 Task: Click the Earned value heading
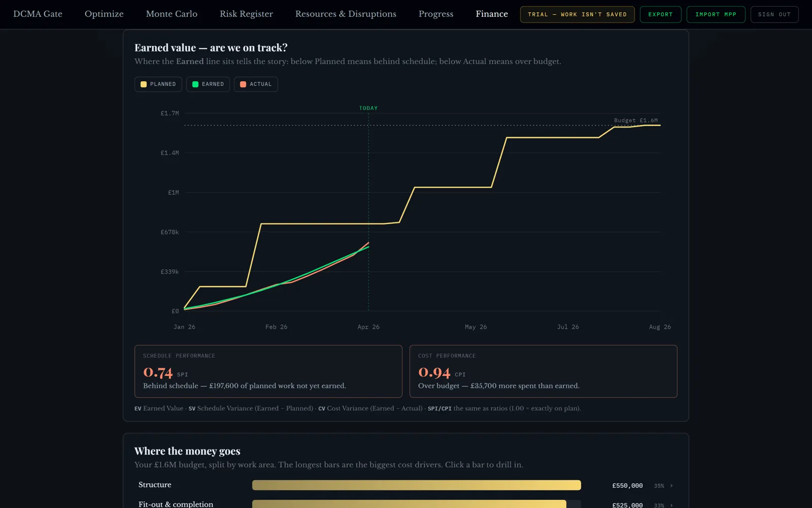coord(211,48)
